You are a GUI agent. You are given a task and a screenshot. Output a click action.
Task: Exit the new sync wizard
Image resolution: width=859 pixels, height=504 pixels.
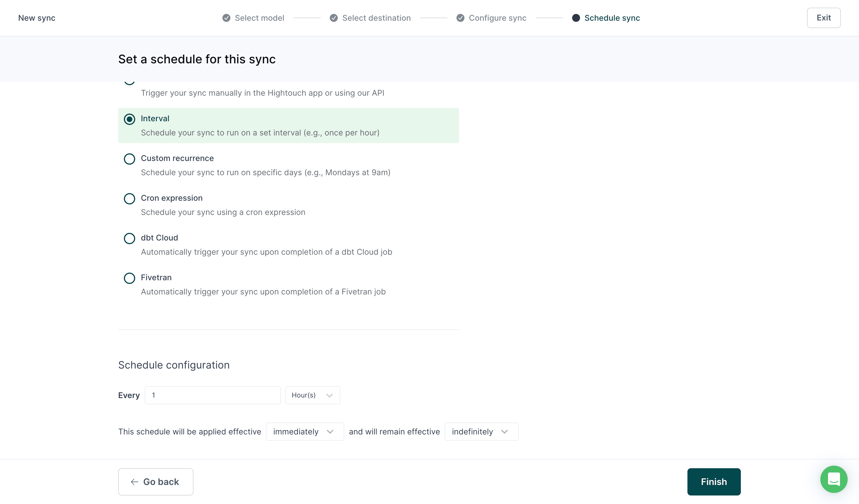(x=823, y=18)
